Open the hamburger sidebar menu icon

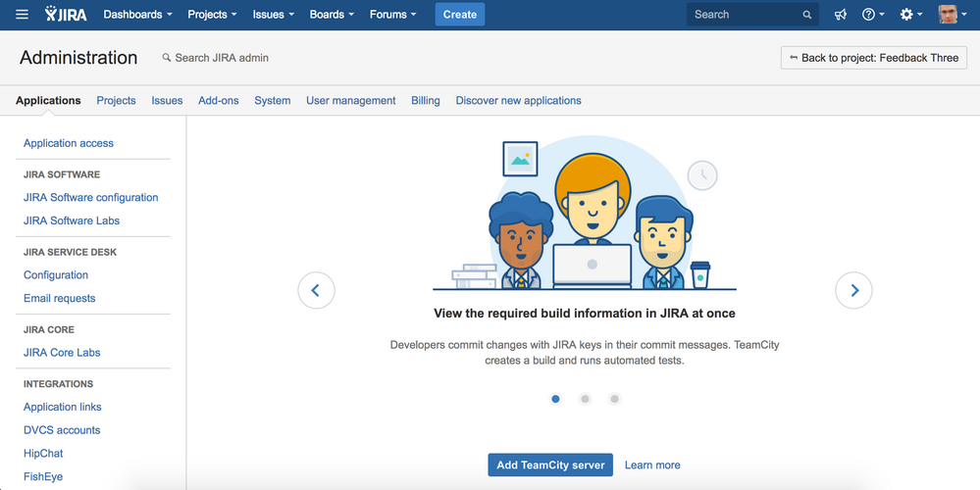point(23,15)
